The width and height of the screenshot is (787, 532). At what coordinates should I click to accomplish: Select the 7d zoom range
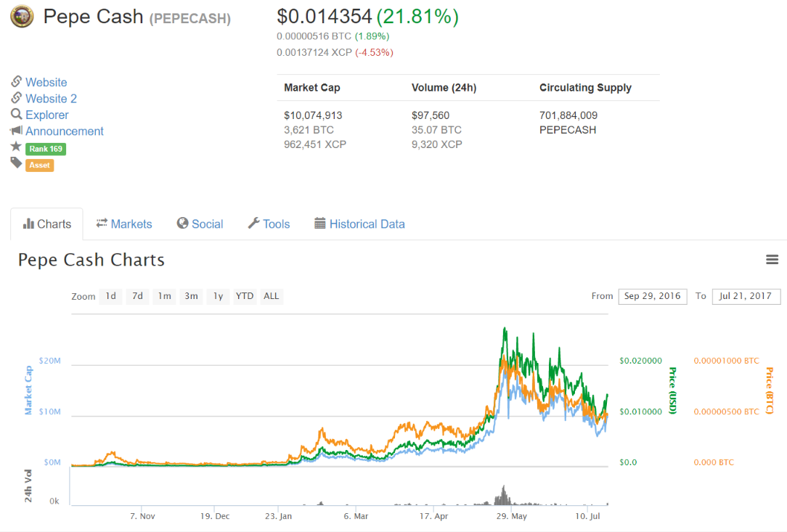click(137, 296)
